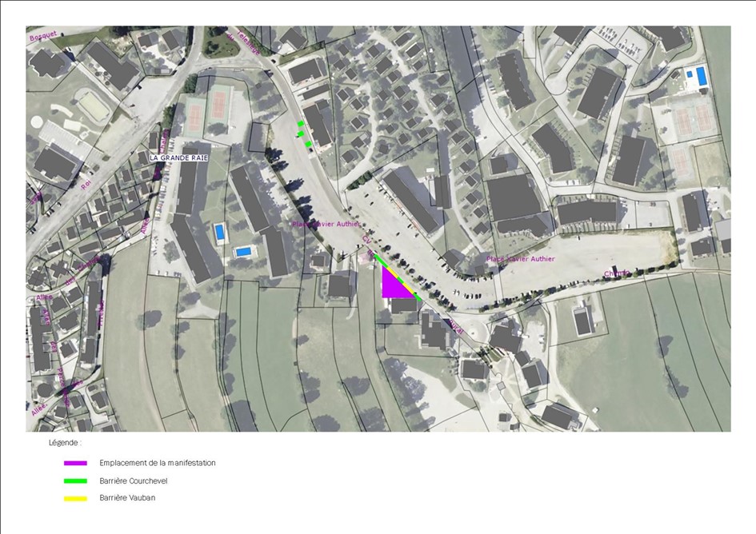Click the purple swatch in the legend
The height and width of the screenshot is (534, 756).
click(x=75, y=463)
